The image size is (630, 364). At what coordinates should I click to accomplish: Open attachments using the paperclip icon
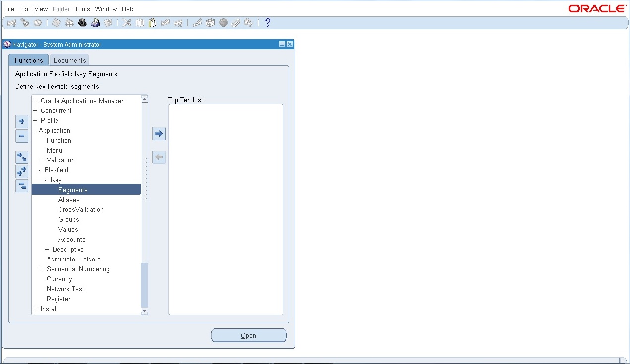coord(235,22)
